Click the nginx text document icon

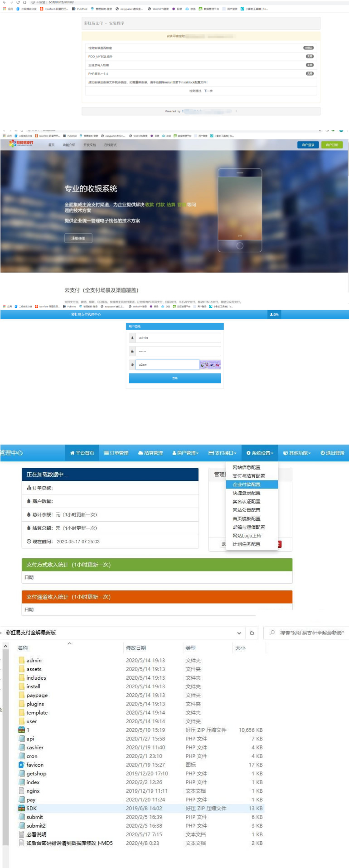point(21,791)
